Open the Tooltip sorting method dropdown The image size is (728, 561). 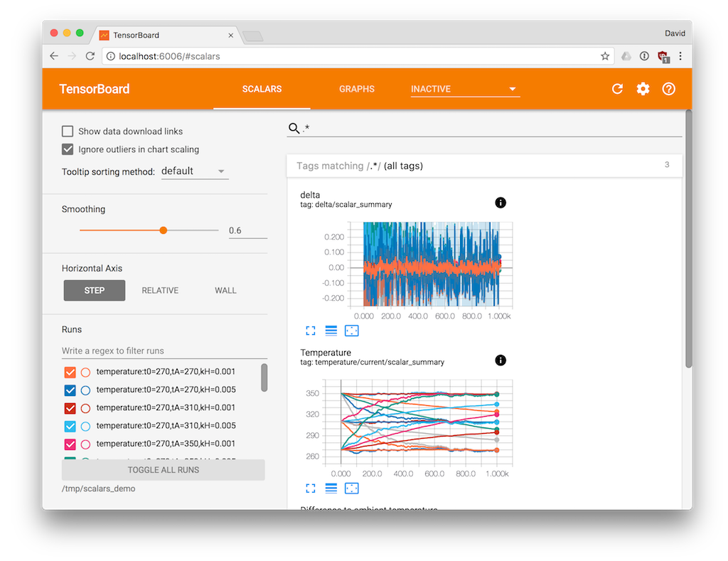click(x=194, y=171)
